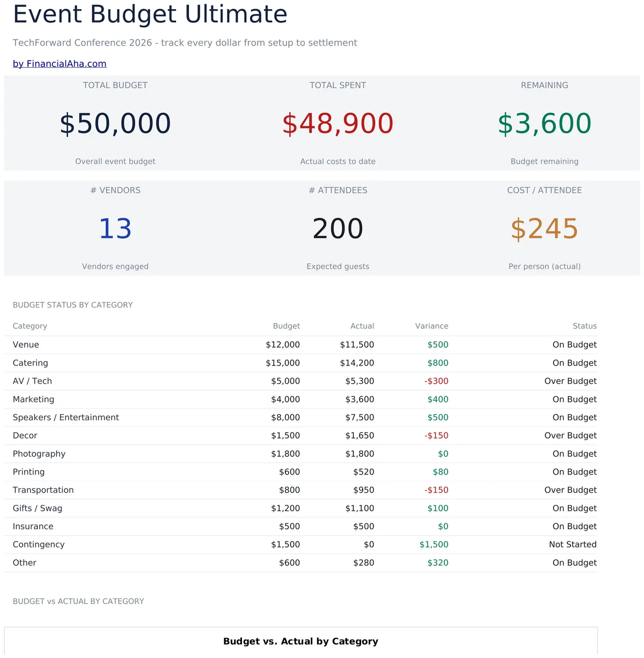Select the 'Insurance' category cell

[x=33, y=527]
